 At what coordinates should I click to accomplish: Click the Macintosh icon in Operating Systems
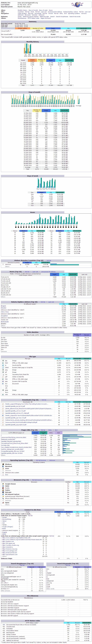coord(3,466)
